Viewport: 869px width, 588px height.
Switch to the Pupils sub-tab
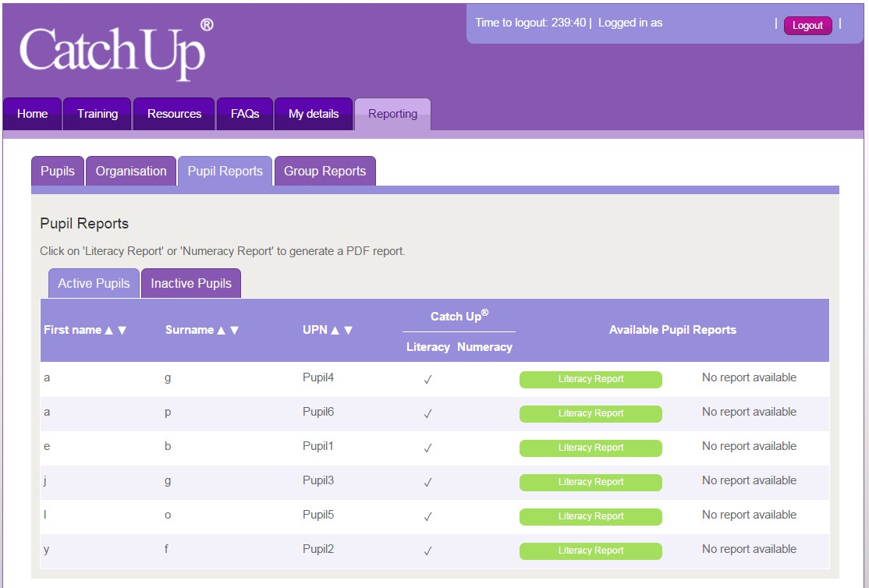[x=58, y=172]
